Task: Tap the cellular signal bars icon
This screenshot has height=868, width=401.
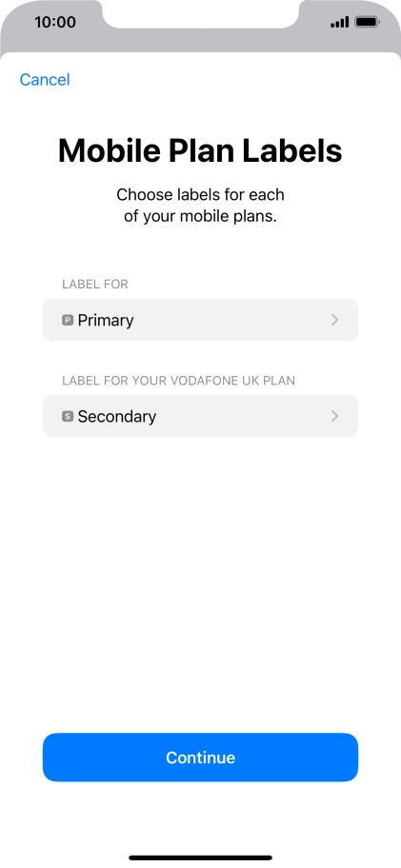Action: (339, 22)
